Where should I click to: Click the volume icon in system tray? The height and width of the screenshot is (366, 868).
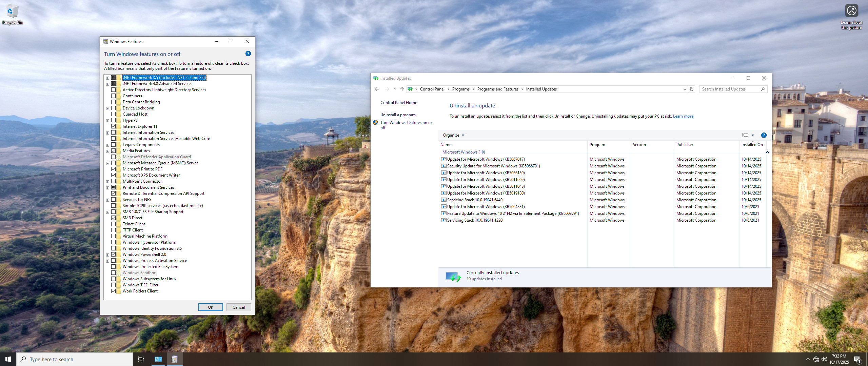pos(824,359)
